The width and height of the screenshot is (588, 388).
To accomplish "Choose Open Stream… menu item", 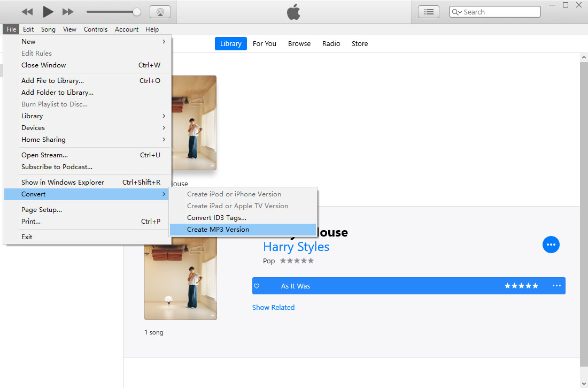I will pos(87,155).
